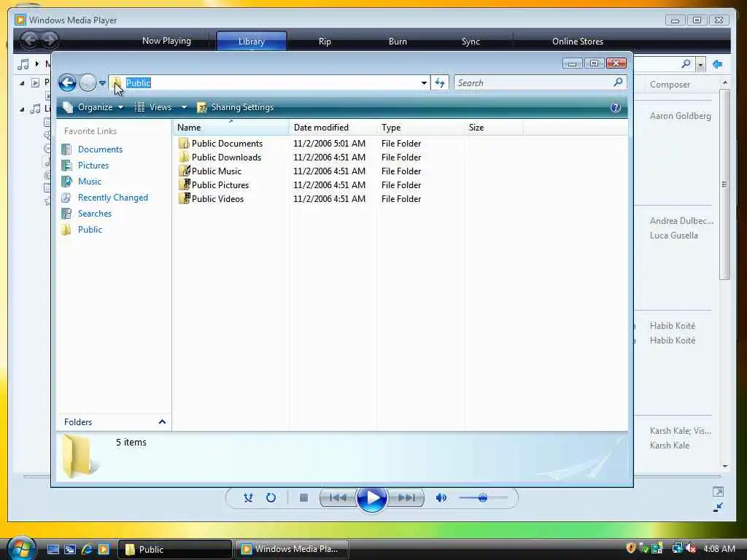Image resolution: width=747 pixels, height=560 pixels.
Task: Click Windows Media Player taskbar button
Action: [x=292, y=550]
